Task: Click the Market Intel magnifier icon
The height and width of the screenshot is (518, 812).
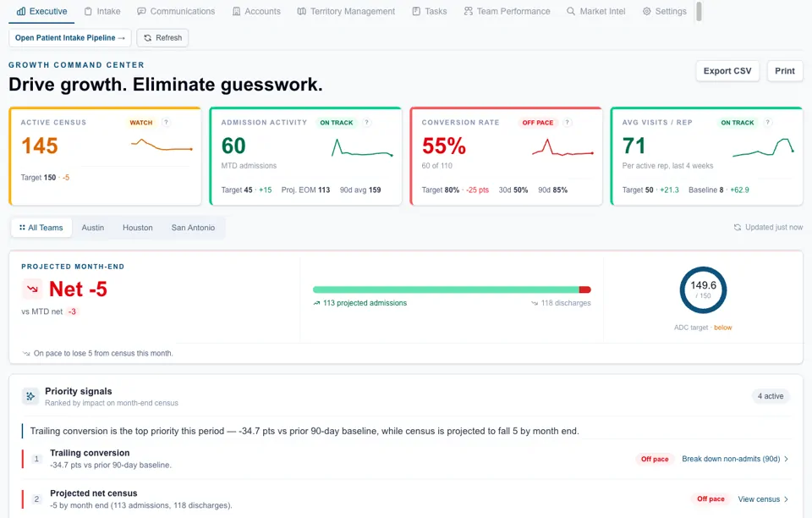Action: 571,11
